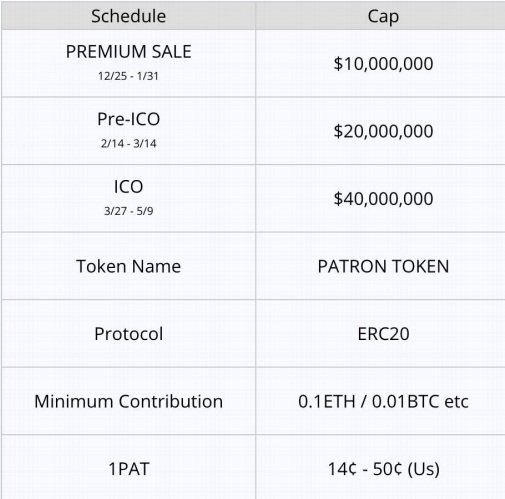Click the 1PAT label cell
Viewport: 505px width, 499px height.
128,467
